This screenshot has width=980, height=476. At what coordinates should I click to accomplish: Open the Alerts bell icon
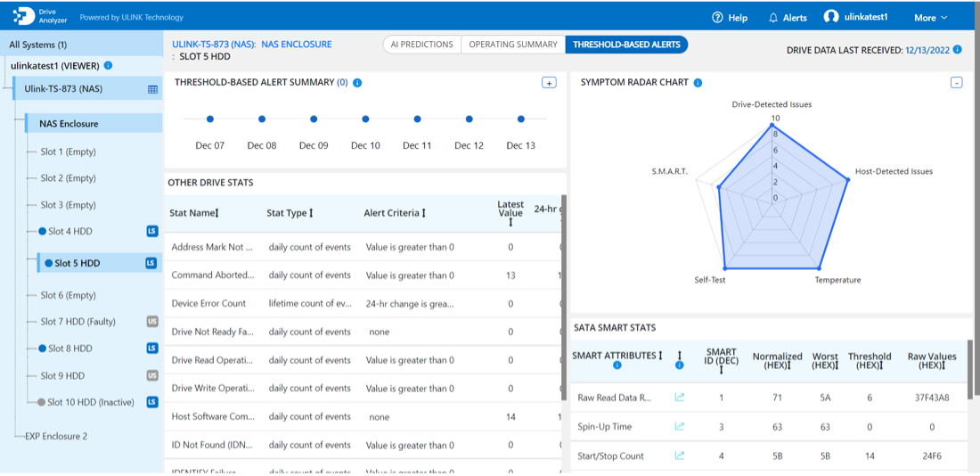tap(773, 18)
